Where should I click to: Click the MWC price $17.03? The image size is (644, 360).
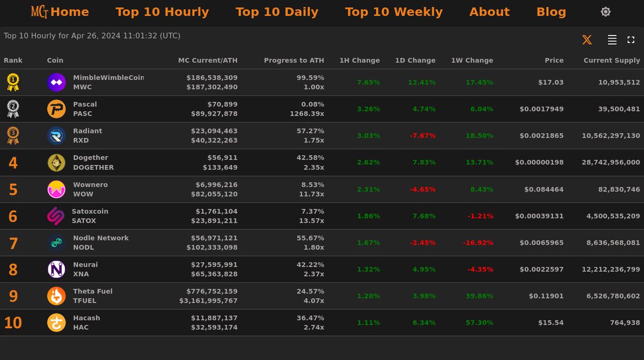pyautogui.click(x=551, y=82)
